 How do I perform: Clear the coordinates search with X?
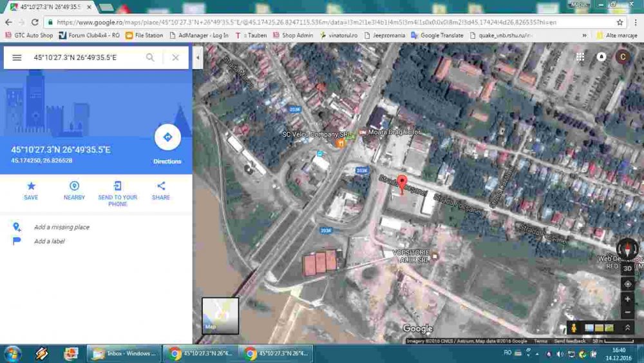tap(175, 57)
